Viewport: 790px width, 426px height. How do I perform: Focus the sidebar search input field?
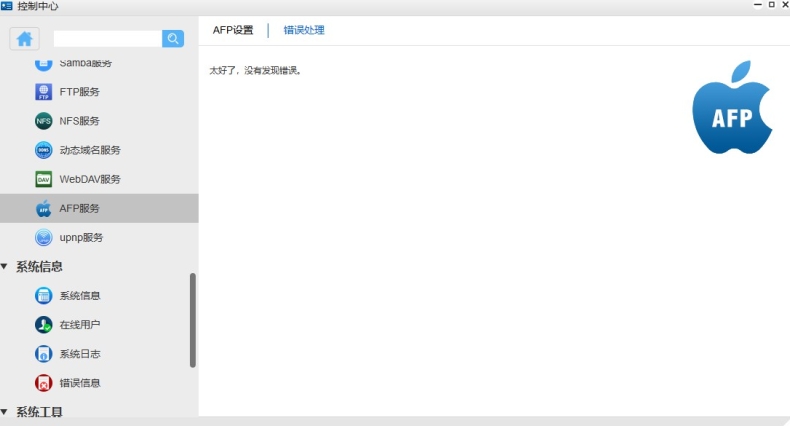108,39
